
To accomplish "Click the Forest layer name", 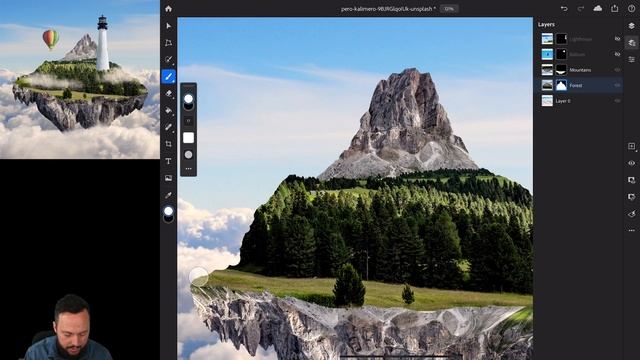I will (x=576, y=86).
